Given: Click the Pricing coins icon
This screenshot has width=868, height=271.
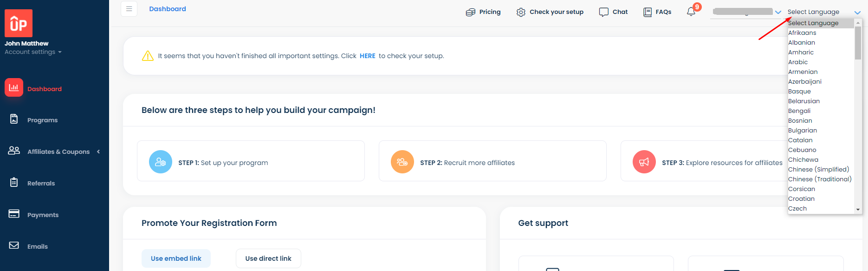Looking at the screenshot, I should click(x=471, y=12).
